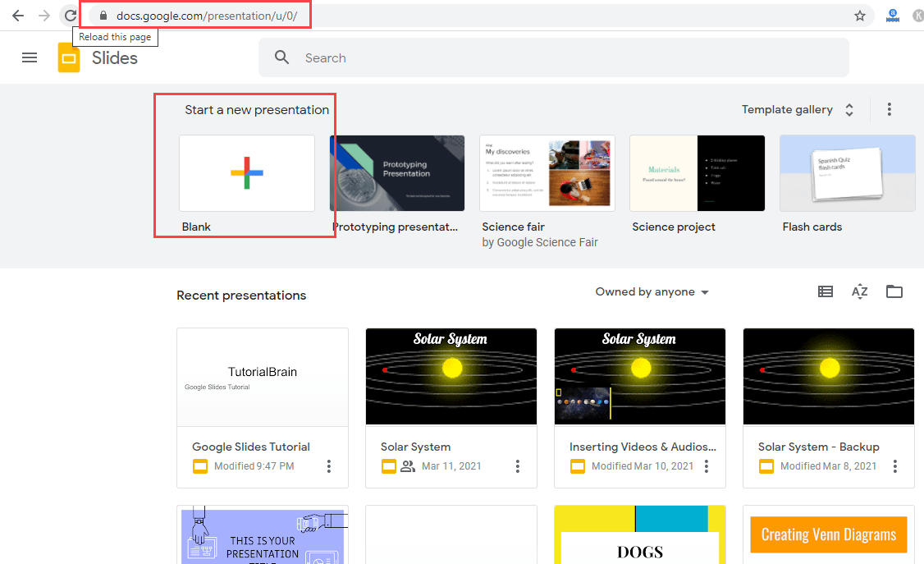Go back with the browser back arrow

[x=18, y=16]
